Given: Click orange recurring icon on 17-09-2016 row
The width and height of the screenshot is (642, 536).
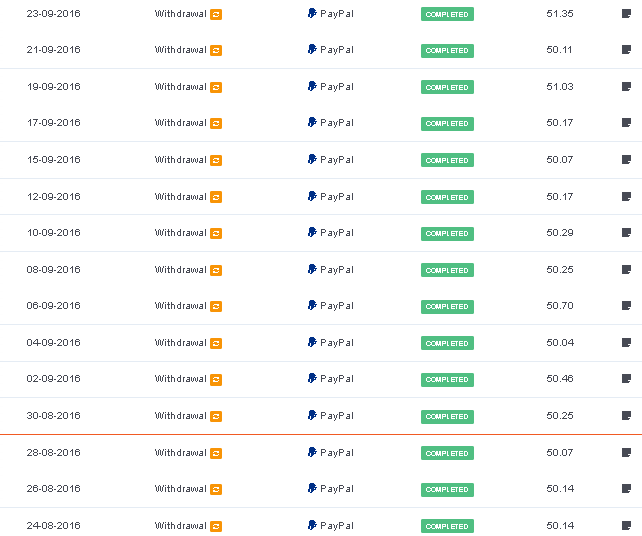Looking at the screenshot, I should [216, 123].
